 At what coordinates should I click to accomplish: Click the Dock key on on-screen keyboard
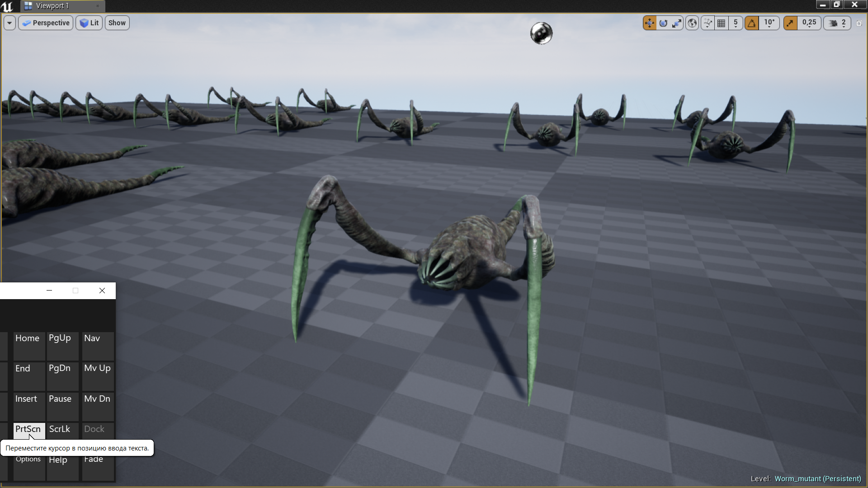tap(98, 431)
